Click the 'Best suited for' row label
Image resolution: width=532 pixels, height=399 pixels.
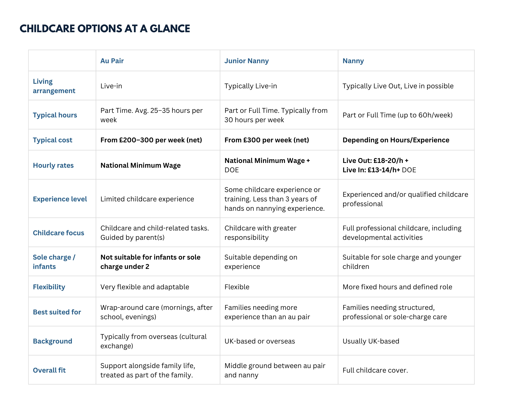[x=57, y=312]
